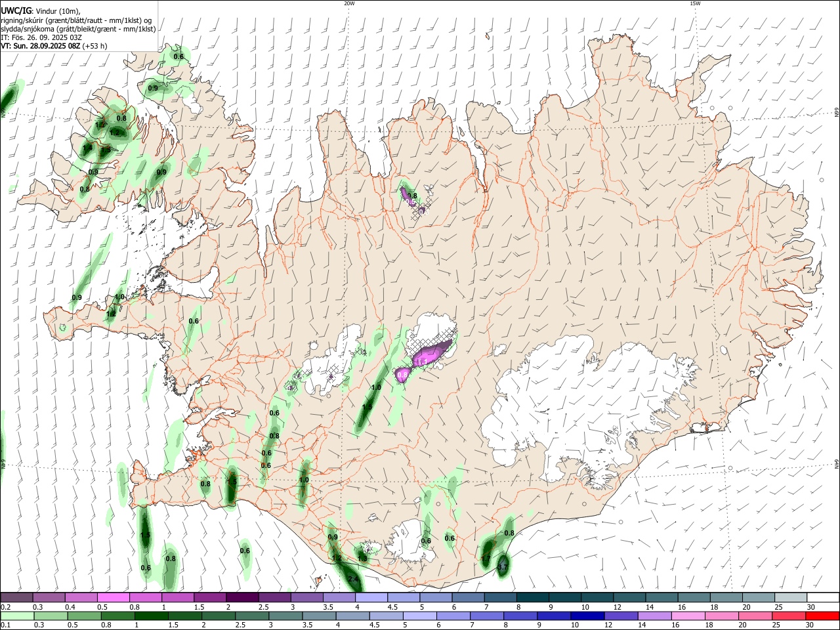
Task: Click the upper scale swatch between 3 and 3.5
Action: coord(306,598)
